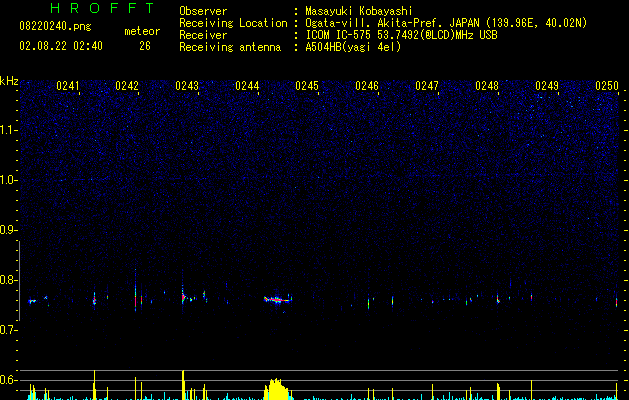The height and width of the screenshot is (400, 629).
Task: Click time marker 0242
Action: (x=127, y=86)
